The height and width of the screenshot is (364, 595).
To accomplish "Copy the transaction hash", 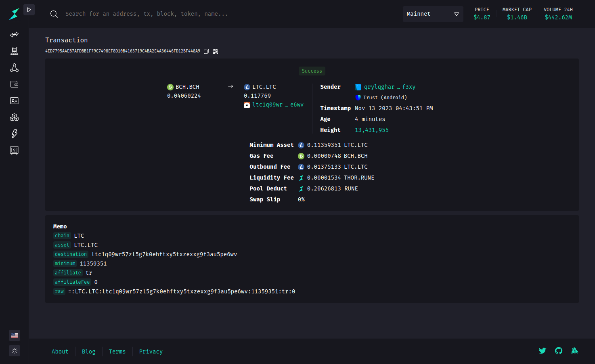I will [x=206, y=51].
